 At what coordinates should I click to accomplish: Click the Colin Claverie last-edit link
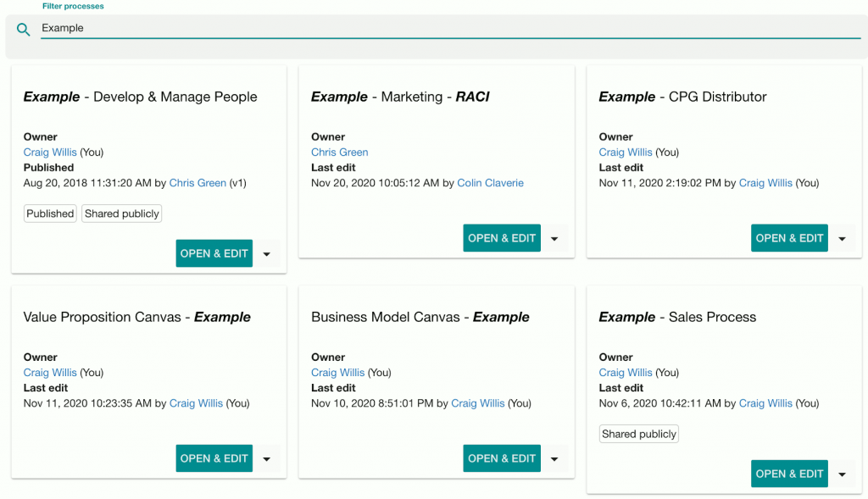pos(490,182)
